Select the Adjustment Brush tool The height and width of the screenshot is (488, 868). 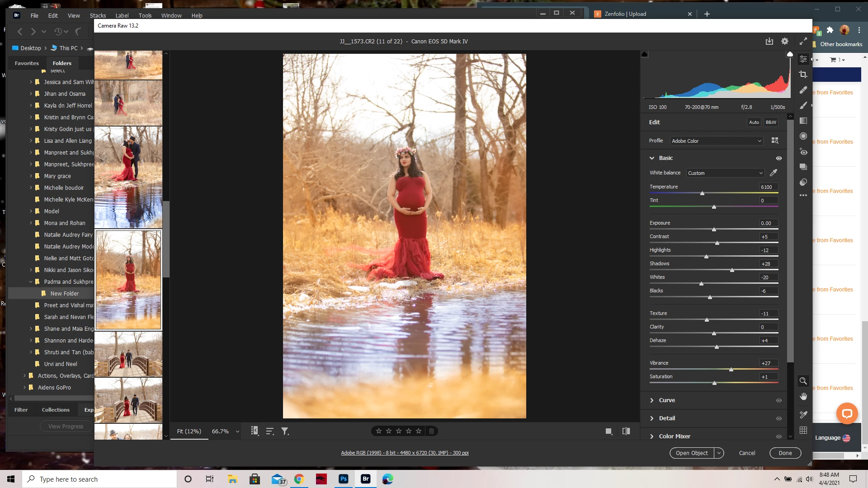(803, 105)
